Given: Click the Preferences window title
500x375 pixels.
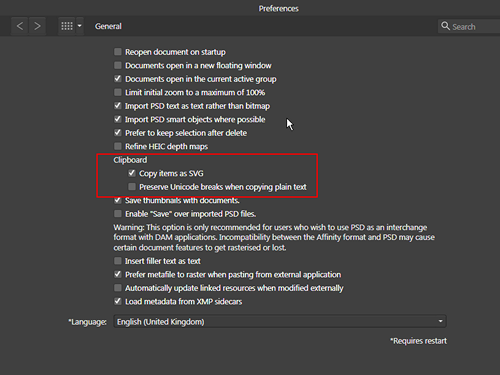Looking at the screenshot, I should click(279, 8).
